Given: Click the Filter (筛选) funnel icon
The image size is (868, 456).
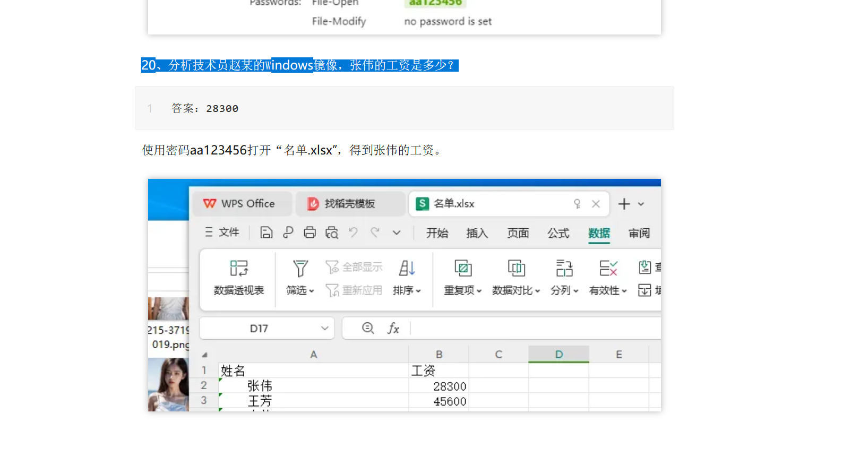Looking at the screenshot, I should pyautogui.click(x=300, y=269).
